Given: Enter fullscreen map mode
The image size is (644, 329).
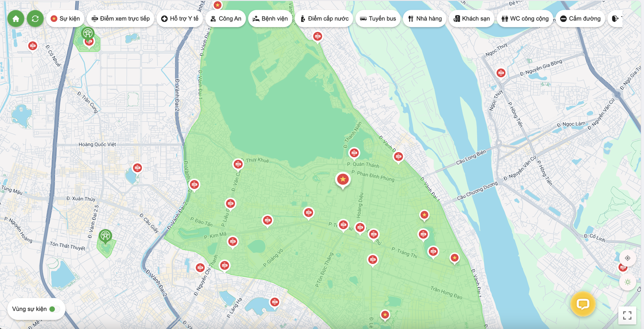Looking at the screenshot, I should pyautogui.click(x=627, y=315).
